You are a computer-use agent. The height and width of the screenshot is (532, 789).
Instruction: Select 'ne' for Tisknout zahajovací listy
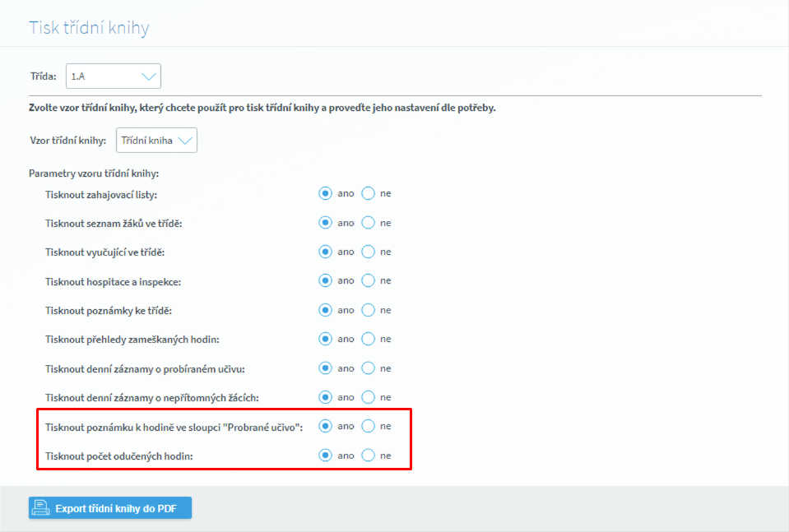click(x=369, y=193)
